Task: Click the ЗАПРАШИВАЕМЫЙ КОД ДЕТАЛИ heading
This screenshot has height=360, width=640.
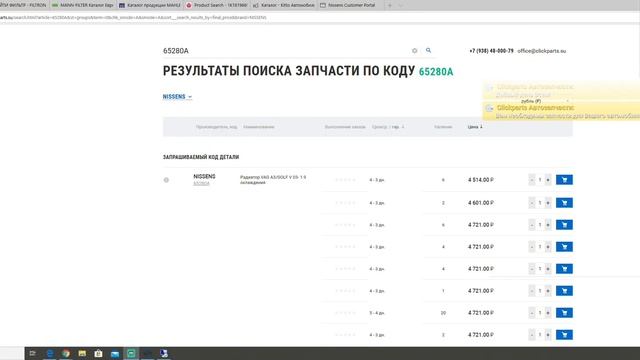Action: [x=201, y=157]
